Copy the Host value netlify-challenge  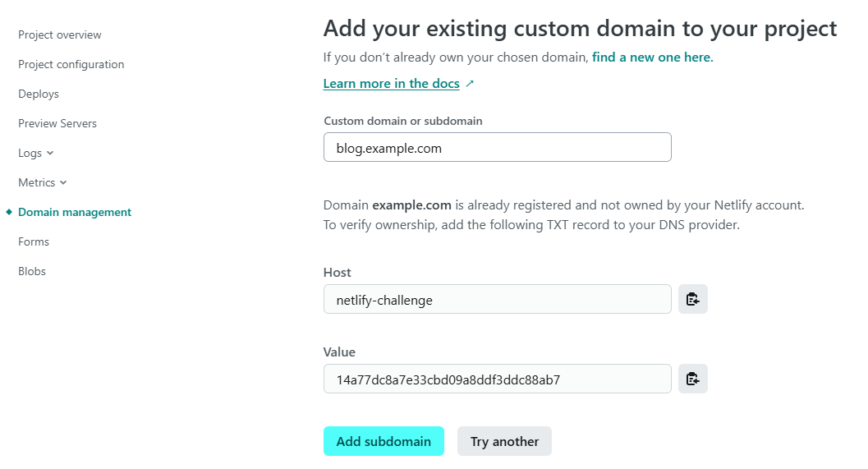pos(692,299)
